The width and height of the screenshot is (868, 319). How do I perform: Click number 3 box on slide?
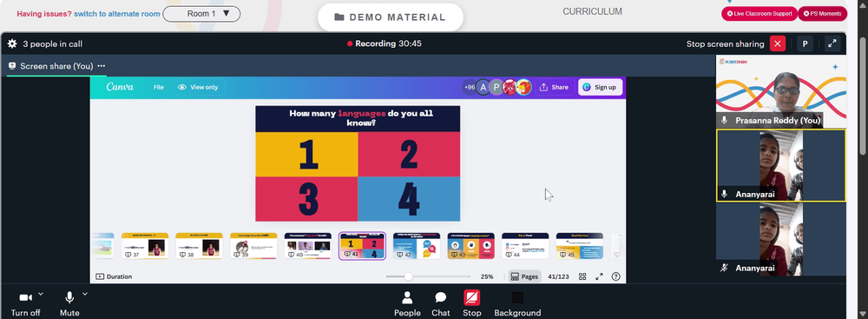(306, 198)
